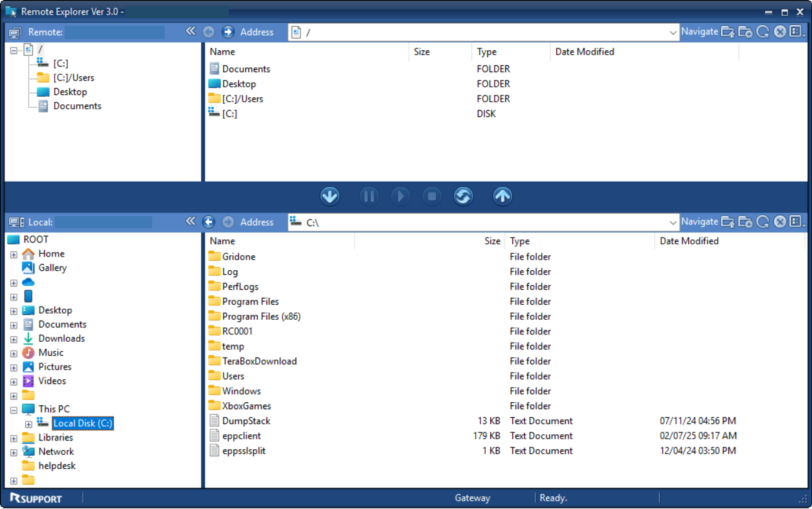Click the Remote pane delete X icon
The image size is (812, 509).
tap(780, 32)
